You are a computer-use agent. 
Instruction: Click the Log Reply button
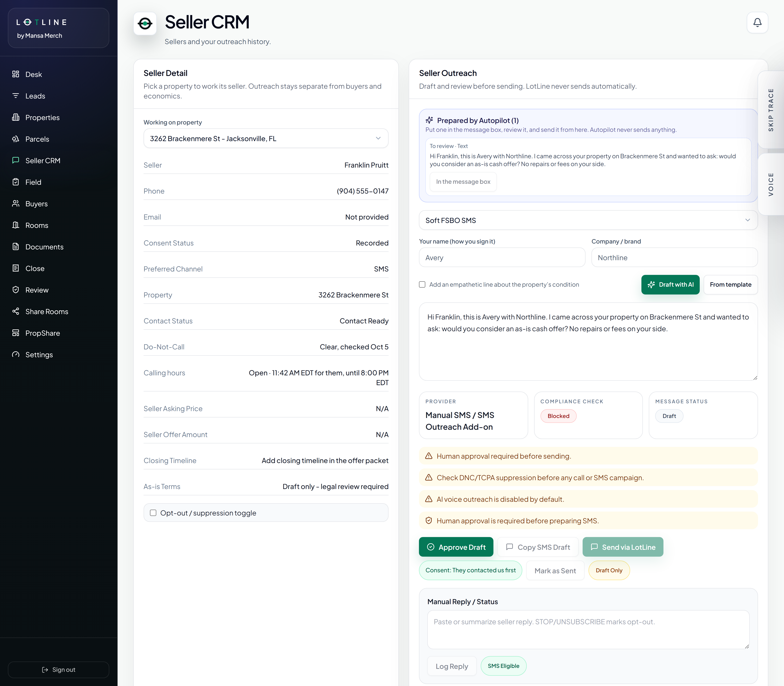point(452,666)
